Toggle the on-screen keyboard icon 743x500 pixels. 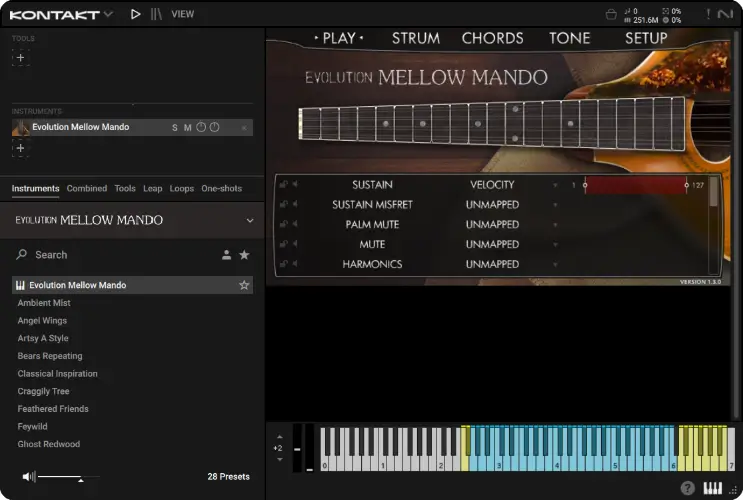pos(713,489)
